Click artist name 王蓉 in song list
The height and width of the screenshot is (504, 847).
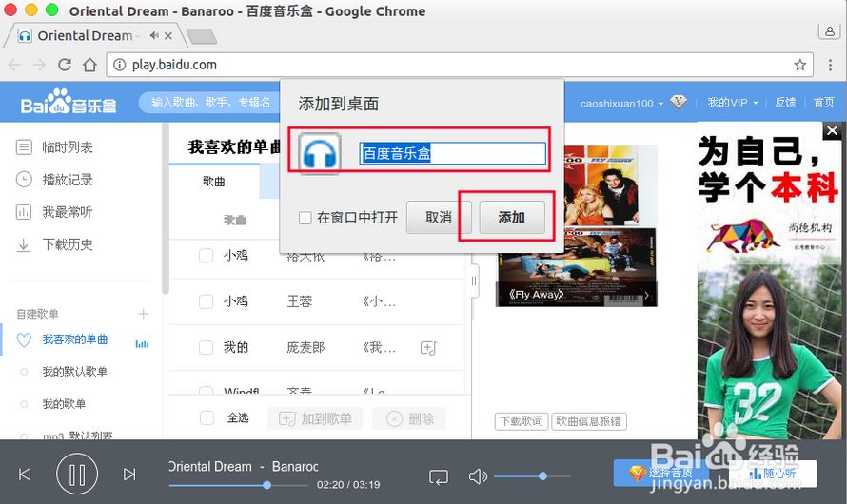[299, 301]
